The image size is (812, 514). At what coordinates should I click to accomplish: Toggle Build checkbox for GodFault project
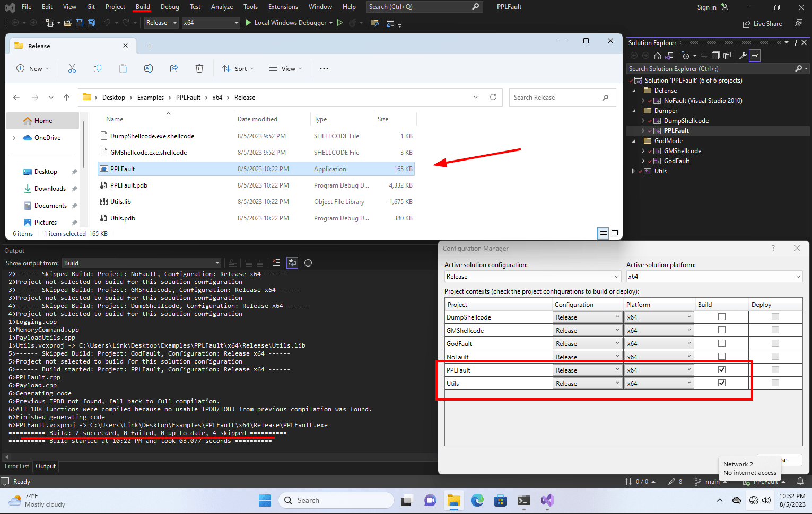pos(722,343)
